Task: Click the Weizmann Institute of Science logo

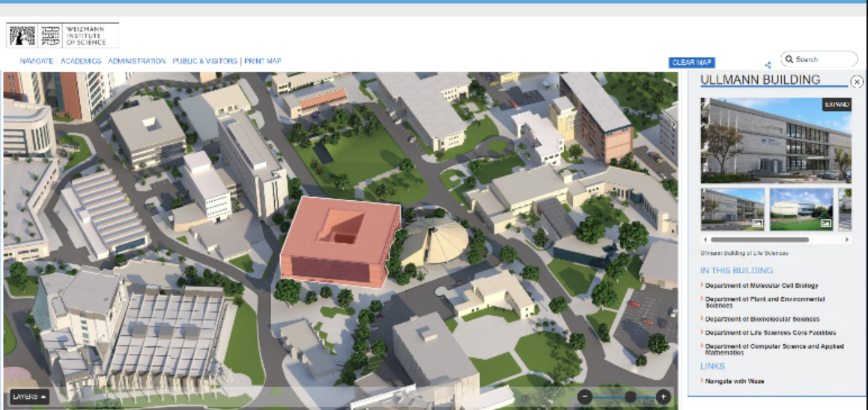Action: coord(62,35)
